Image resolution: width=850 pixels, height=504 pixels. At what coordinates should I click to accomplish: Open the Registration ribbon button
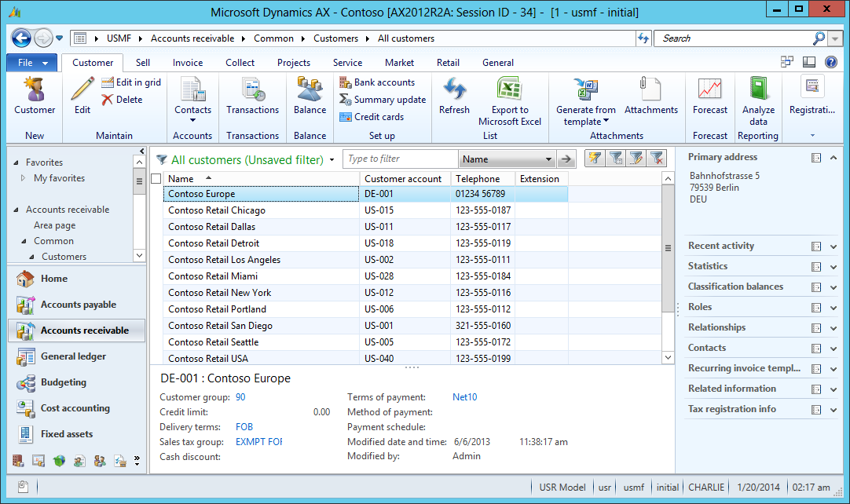coord(812,95)
